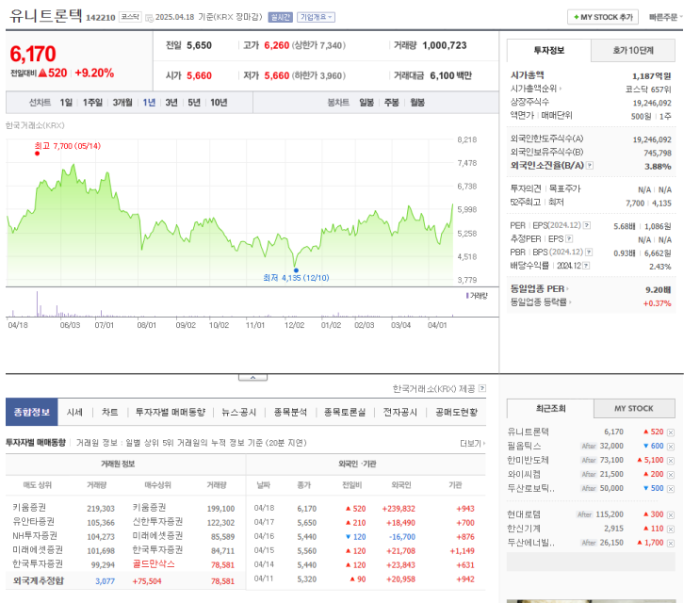Click stock code 142210
700x603 pixels.
[x=101, y=17]
